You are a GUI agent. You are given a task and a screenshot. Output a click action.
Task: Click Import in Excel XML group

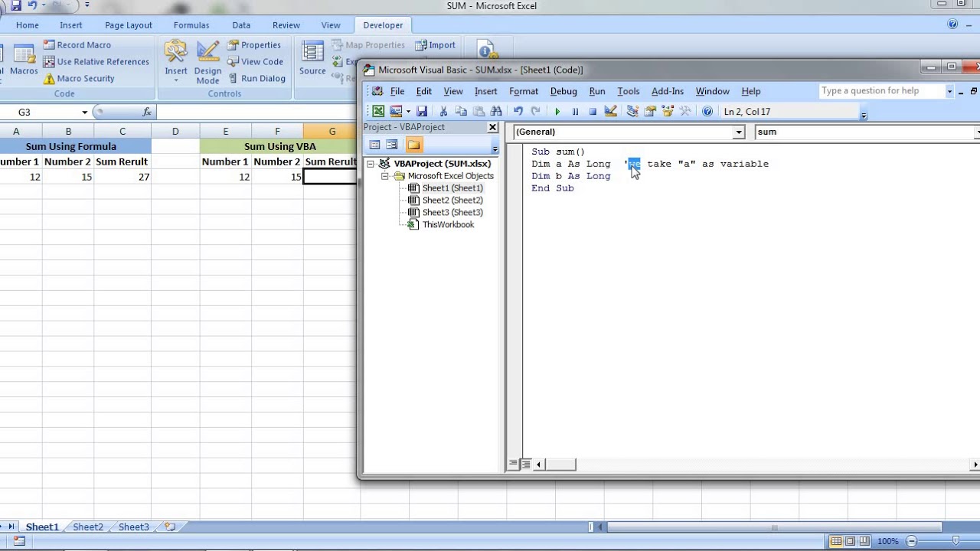pos(435,45)
